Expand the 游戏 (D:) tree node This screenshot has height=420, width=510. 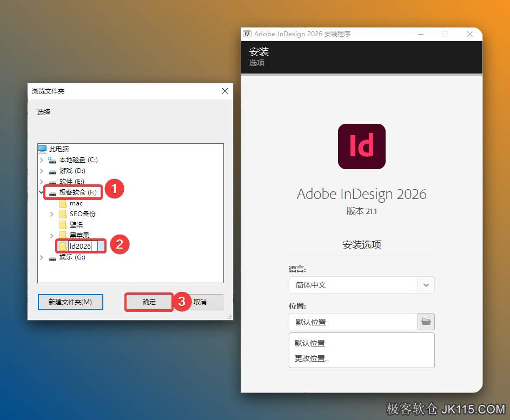[x=41, y=171]
